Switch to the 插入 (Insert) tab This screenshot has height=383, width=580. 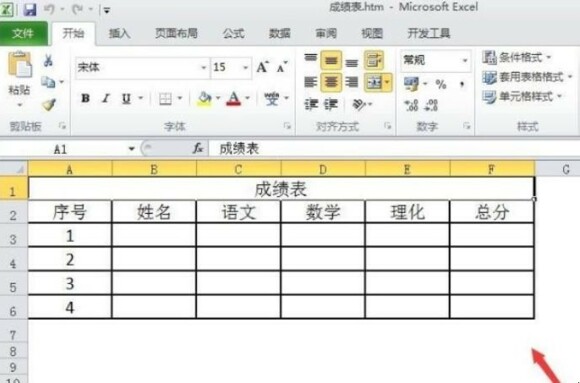[x=119, y=34]
